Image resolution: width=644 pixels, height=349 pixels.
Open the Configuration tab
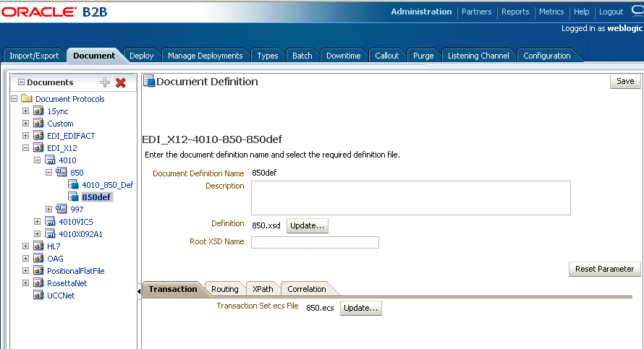pyautogui.click(x=546, y=56)
